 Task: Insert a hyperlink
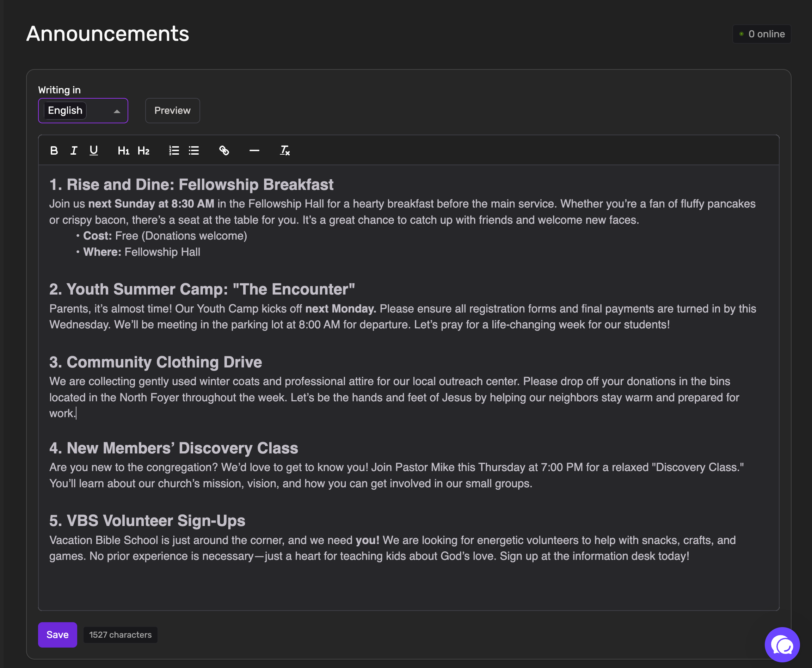point(224,150)
